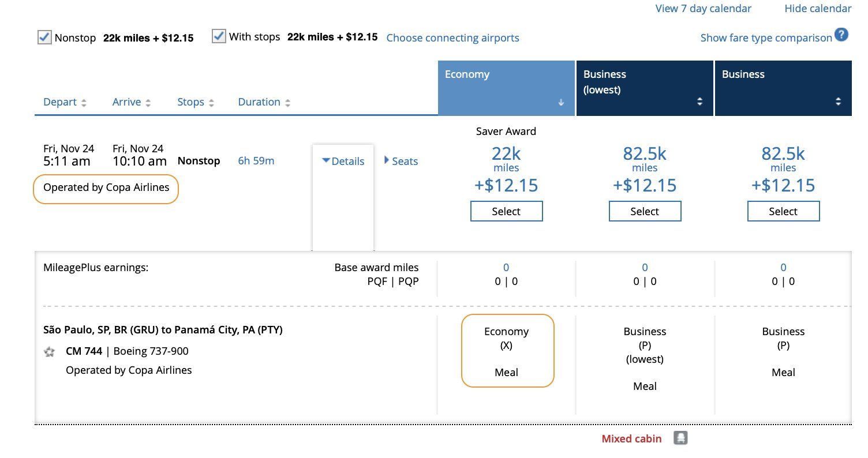Screen dimensions: 868x458
Task: Open View 7 day calendar
Action: point(704,9)
